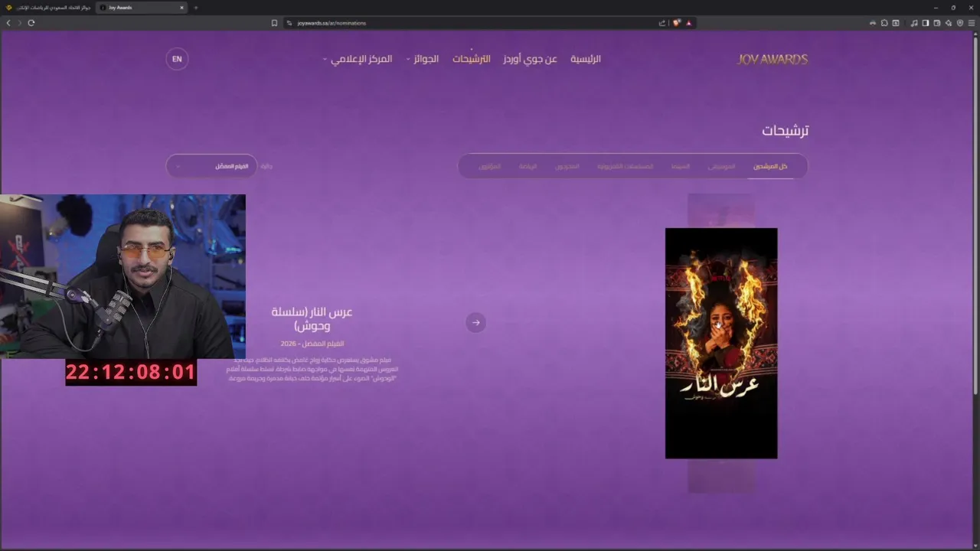Screen dimensions: 980x551
Task: Switch language with the EN button
Action: coord(177,59)
